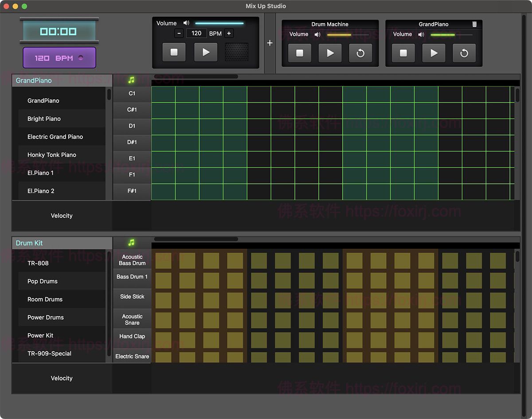Stop the GrandPiano track

click(403, 53)
